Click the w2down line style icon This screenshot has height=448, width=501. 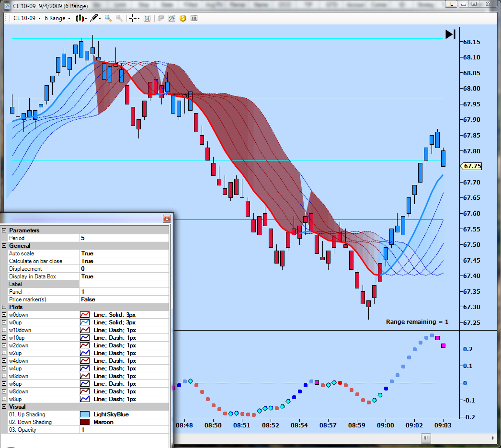(x=85, y=345)
